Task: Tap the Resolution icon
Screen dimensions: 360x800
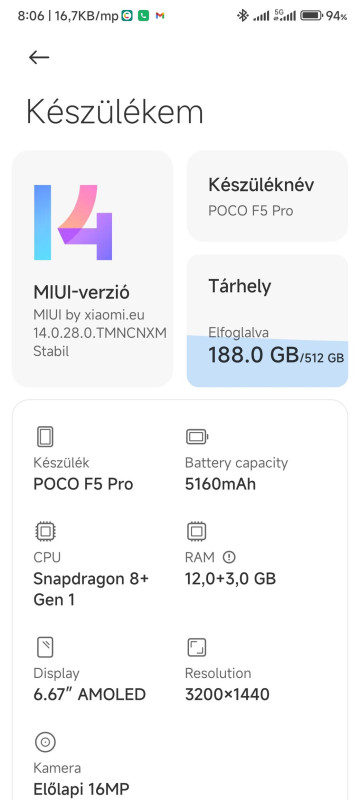Action: [x=196, y=648]
